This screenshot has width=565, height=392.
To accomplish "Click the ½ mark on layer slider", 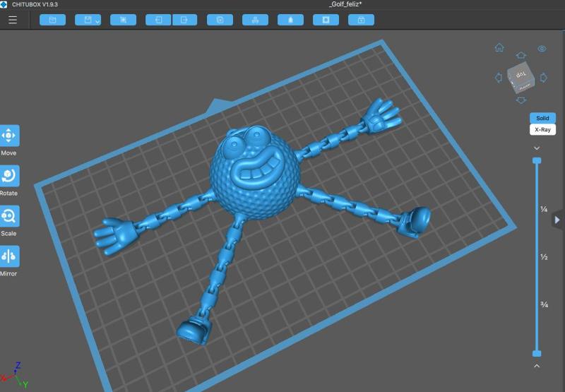I will click(544, 257).
